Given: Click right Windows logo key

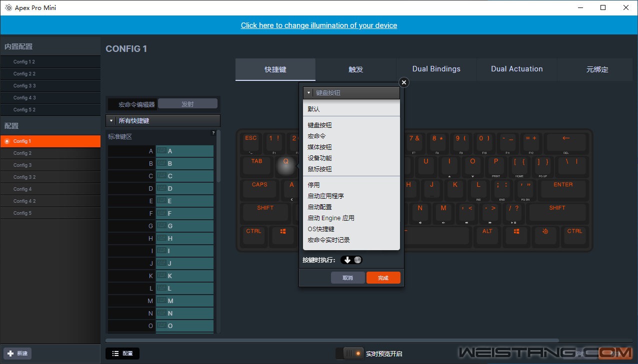Looking at the screenshot, I should click(x=516, y=235).
